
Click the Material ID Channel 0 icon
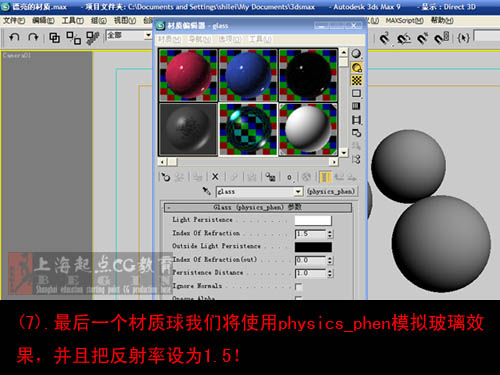(289, 177)
